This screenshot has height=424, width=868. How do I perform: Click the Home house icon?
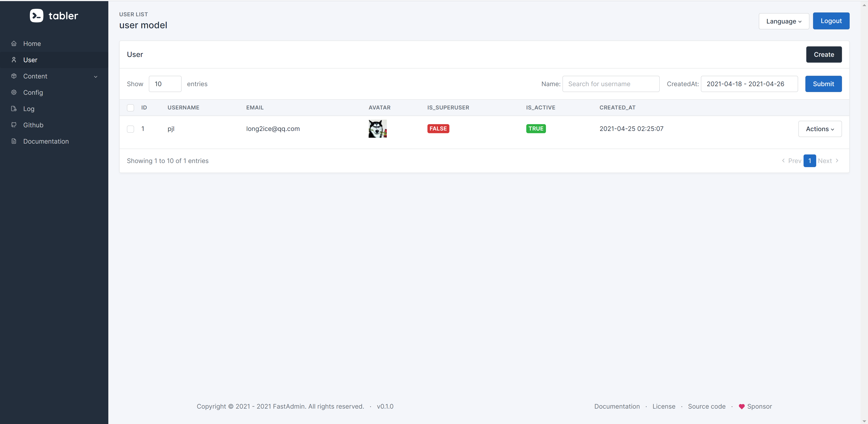pyautogui.click(x=14, y=43)
